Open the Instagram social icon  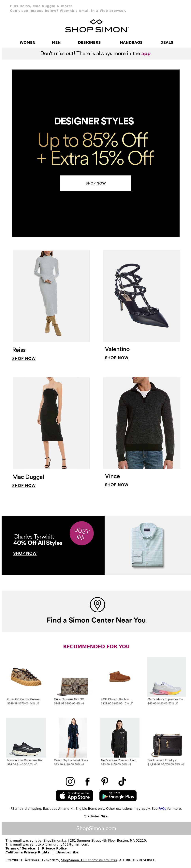[x=70, y=781]
